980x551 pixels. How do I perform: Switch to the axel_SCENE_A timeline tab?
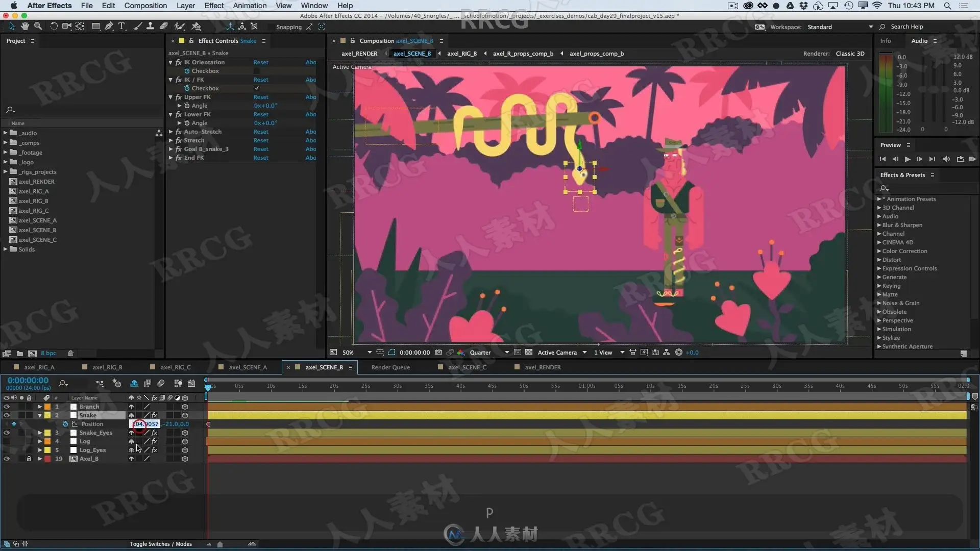248,367
